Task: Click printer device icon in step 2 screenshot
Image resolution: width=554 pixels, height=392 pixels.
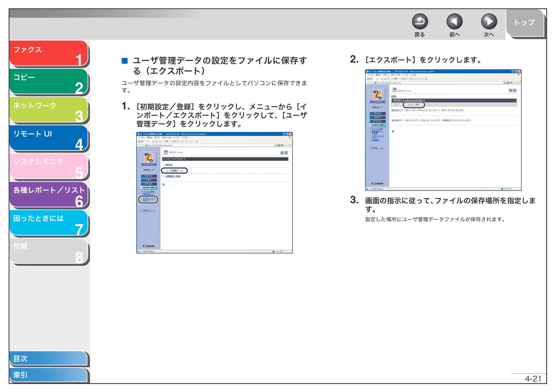Action: pos(394,90)
